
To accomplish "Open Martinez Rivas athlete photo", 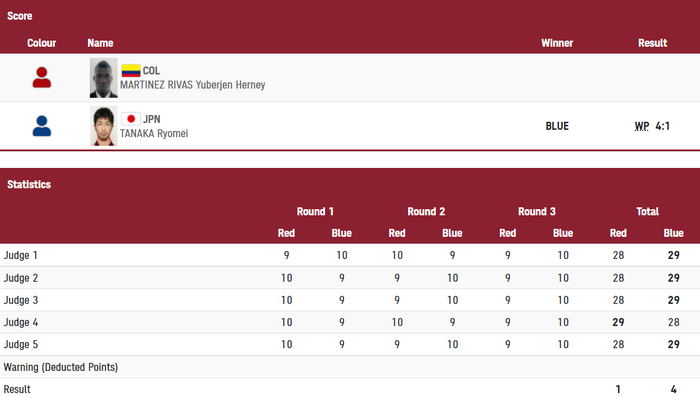I will click(104, 78).
